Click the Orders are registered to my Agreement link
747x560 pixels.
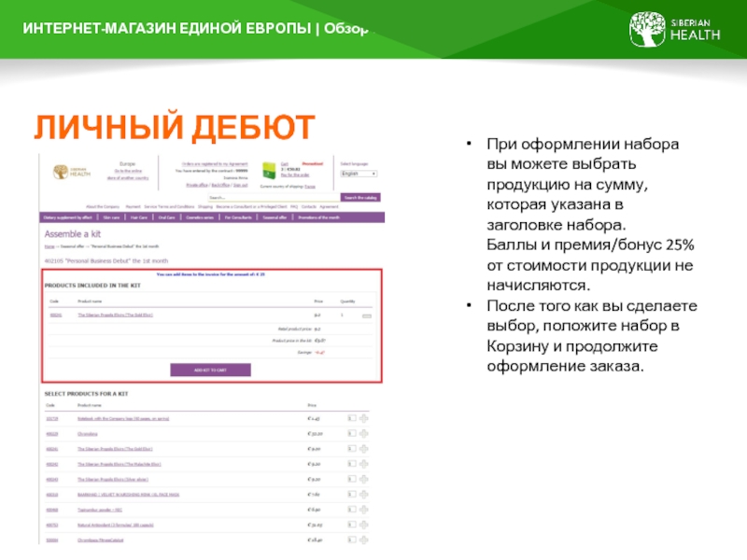point(215,164)
